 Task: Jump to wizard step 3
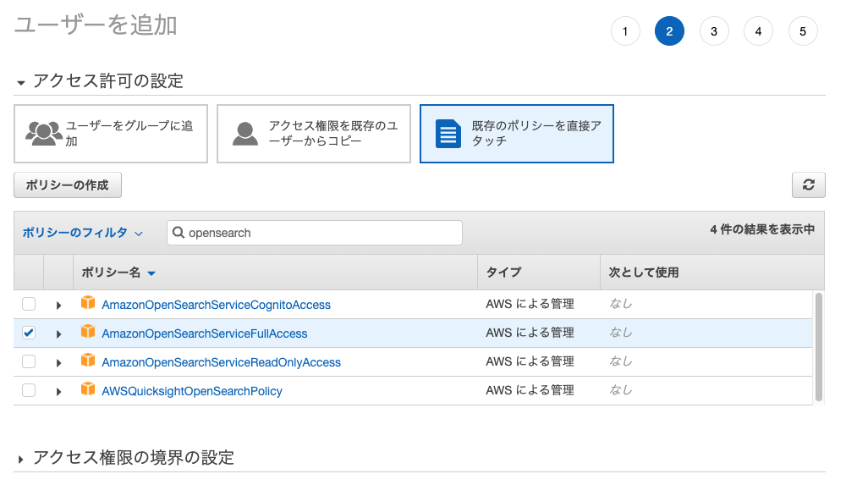[x=714, y=31]
